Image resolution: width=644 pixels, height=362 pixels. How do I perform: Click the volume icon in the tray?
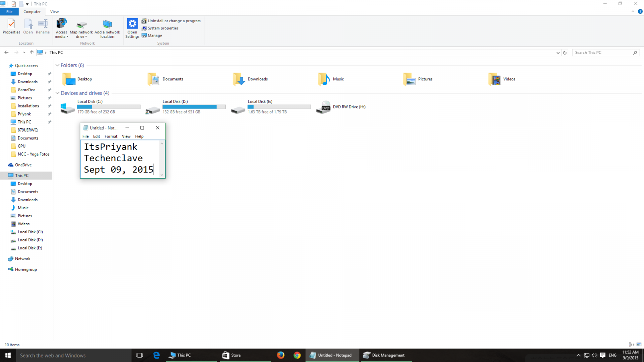tap(594, 355)
